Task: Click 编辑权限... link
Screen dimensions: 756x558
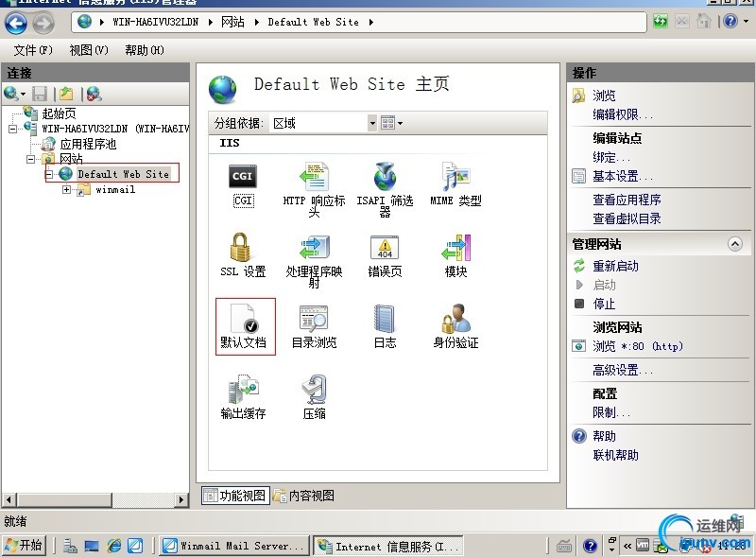Action: click(623, 114)
